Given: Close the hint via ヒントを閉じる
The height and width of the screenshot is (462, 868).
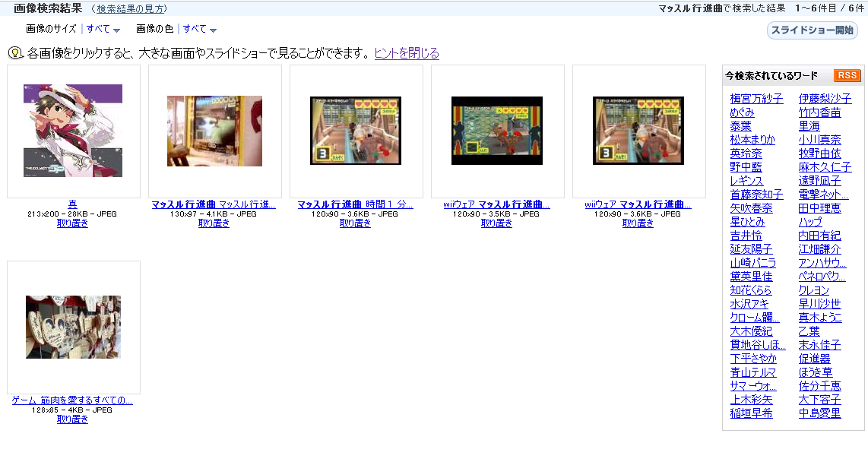Looking at the screenshot, I should tap(407, 53).
